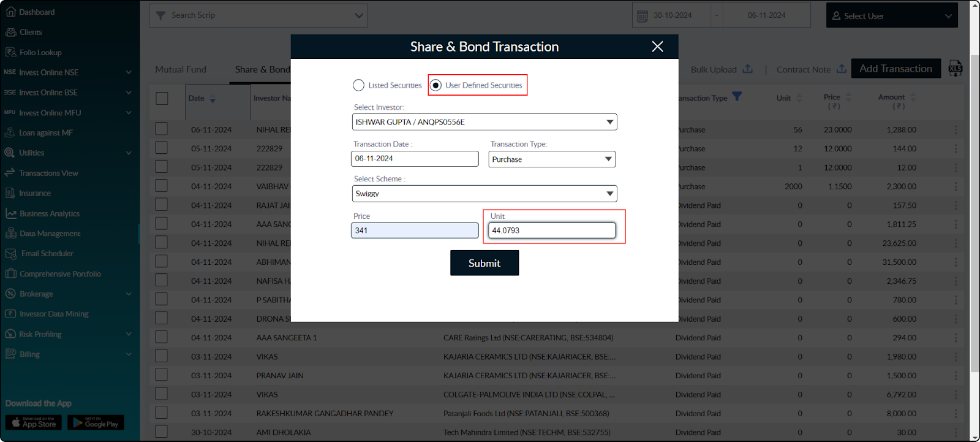The image size is (980, 442).
Task: Close the Share & Bond Transaction dialog
Action: tap(657, 47)
